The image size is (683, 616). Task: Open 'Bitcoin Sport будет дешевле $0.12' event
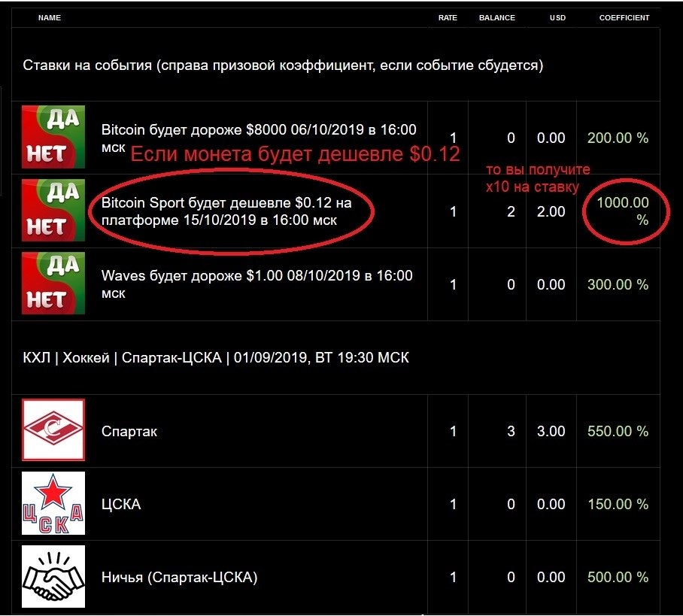(x=226, y=211)
